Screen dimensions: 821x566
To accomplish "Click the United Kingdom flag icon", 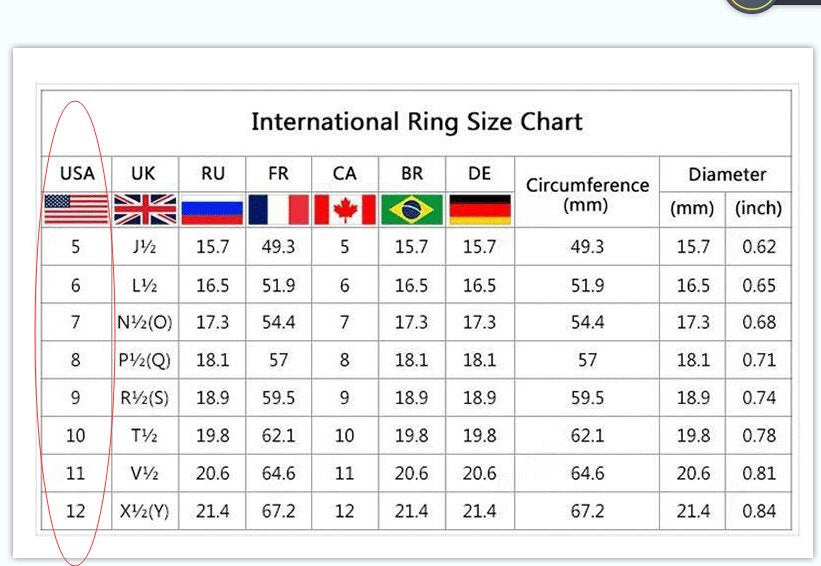I will (144, 209).
